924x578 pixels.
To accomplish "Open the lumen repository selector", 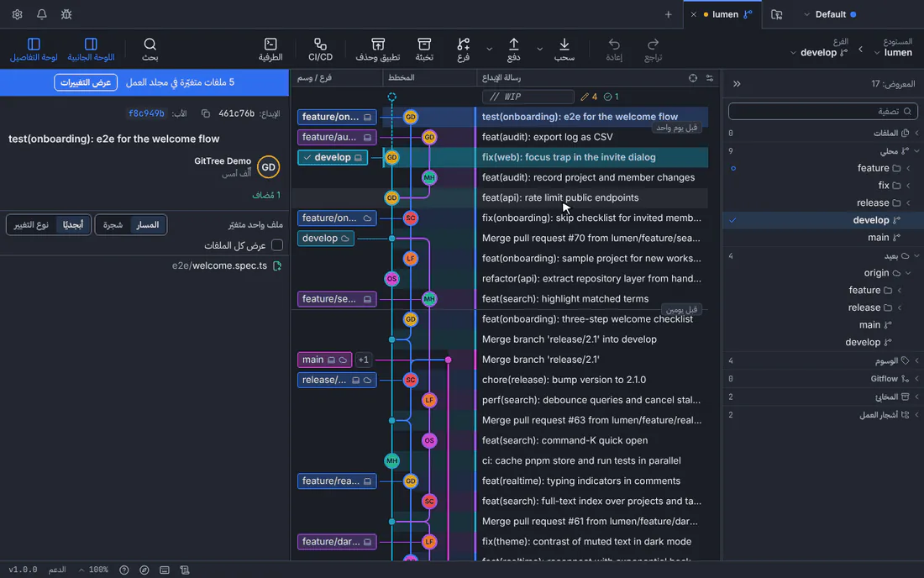I will pyautogui.click(x=894, y=52).
